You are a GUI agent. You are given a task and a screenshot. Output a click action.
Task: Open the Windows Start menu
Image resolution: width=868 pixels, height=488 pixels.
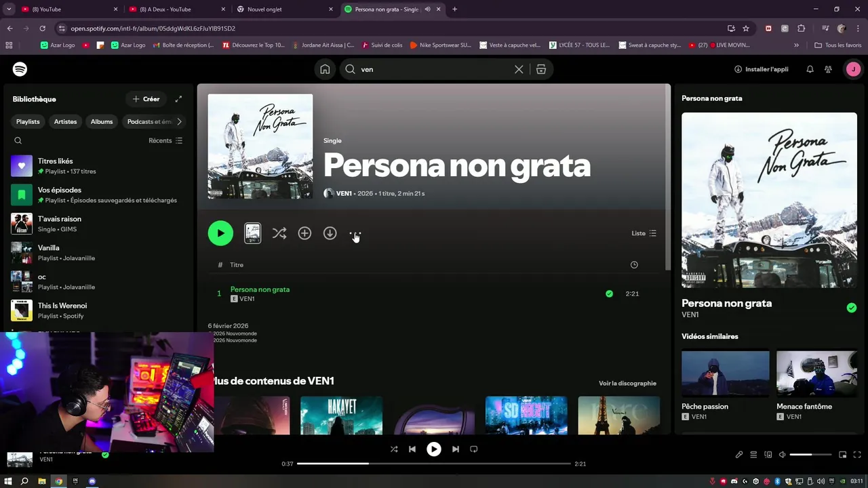pos(9,481)
